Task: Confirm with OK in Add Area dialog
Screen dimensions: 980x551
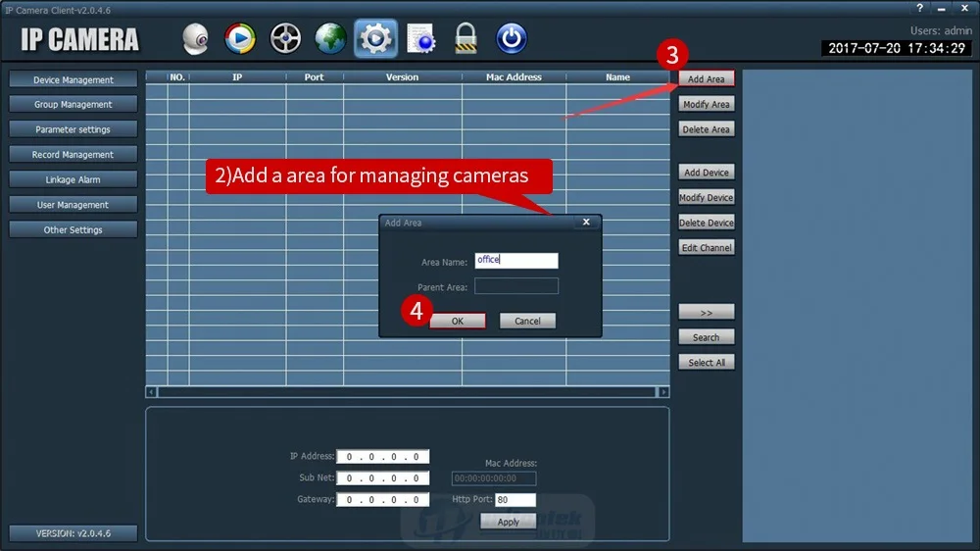Action: click(458, 321)
